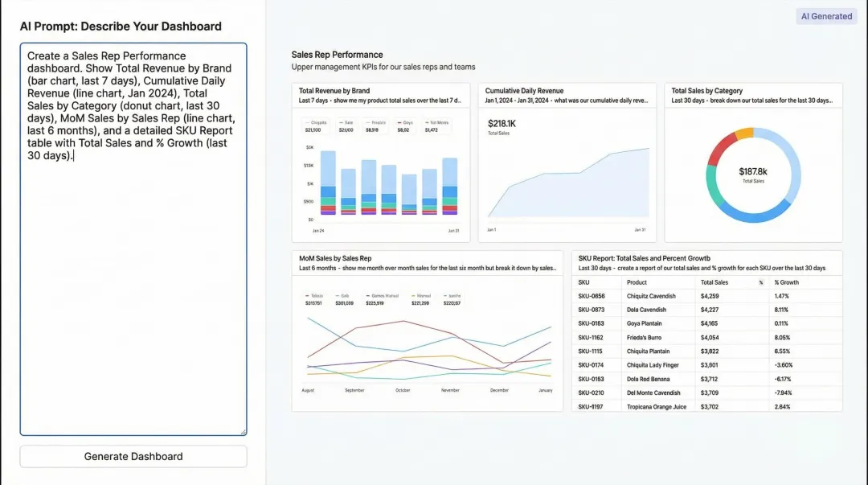868x485 pixels.
Task: Click the Total Sales column header
Action: click(x=714, y=282)
